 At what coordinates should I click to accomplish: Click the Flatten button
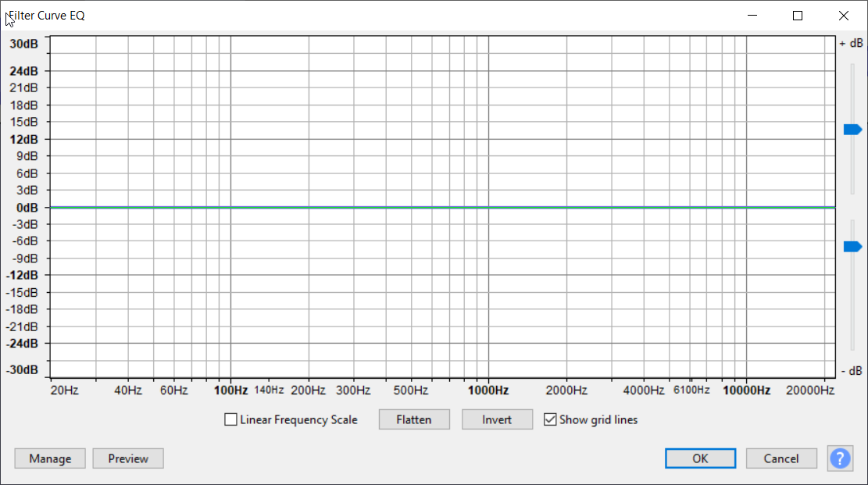coord(414,419)
